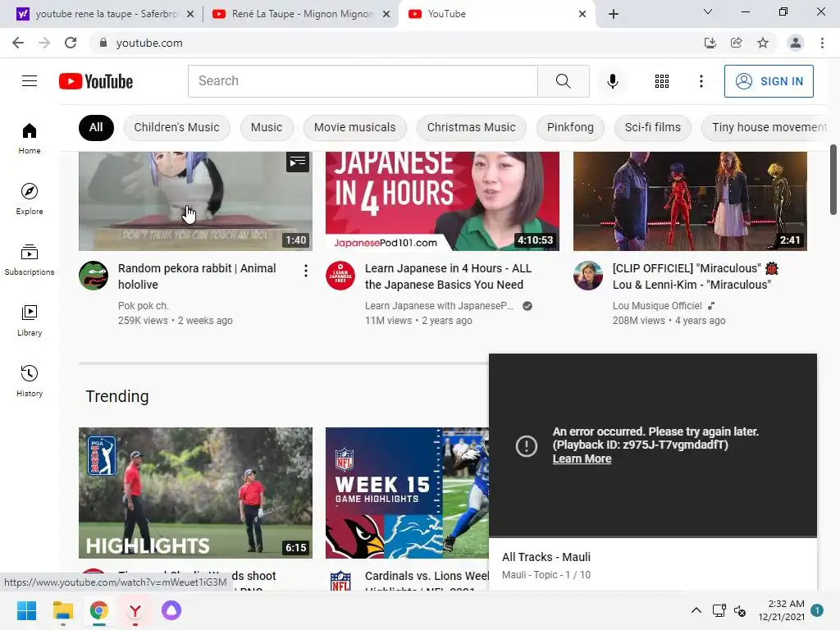This screenshot has width=840, height=630.
Task: Click Learn More in error message
Action: pos(582,459)
